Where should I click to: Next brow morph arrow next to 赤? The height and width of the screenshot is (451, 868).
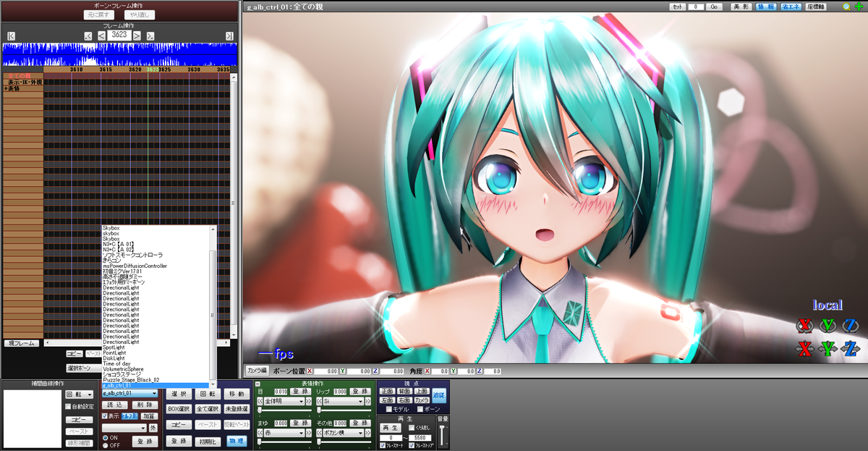(x=308, y=433)
